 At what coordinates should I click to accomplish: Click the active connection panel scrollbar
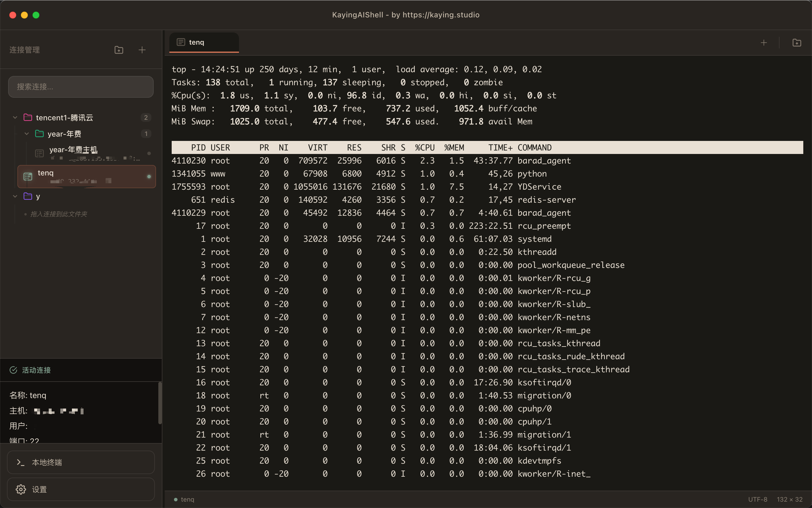click(160, 403)
